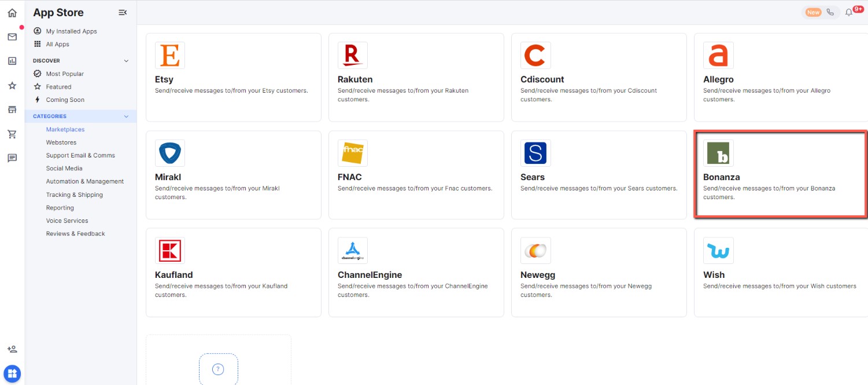Click the Kaufland logo icon
The height and width of the screenshot is (385, 868).
[170, 251]
